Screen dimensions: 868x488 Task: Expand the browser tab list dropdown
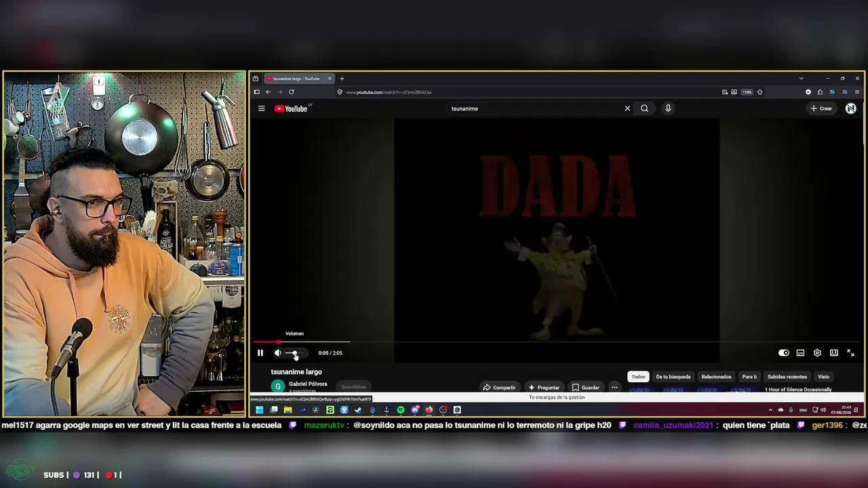pos(801,79)
